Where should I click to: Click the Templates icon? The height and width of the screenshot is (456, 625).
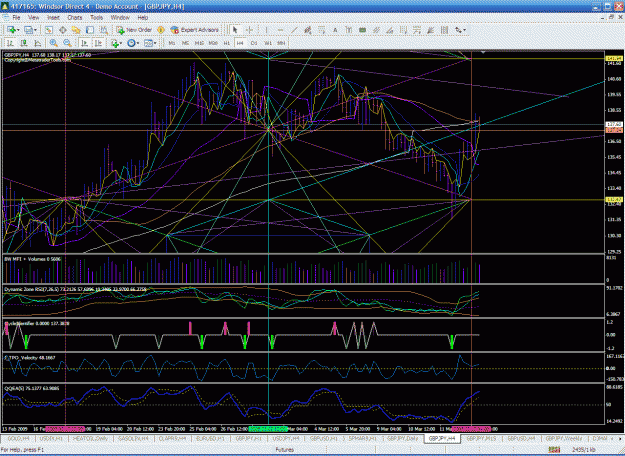(x=148, y=43)
